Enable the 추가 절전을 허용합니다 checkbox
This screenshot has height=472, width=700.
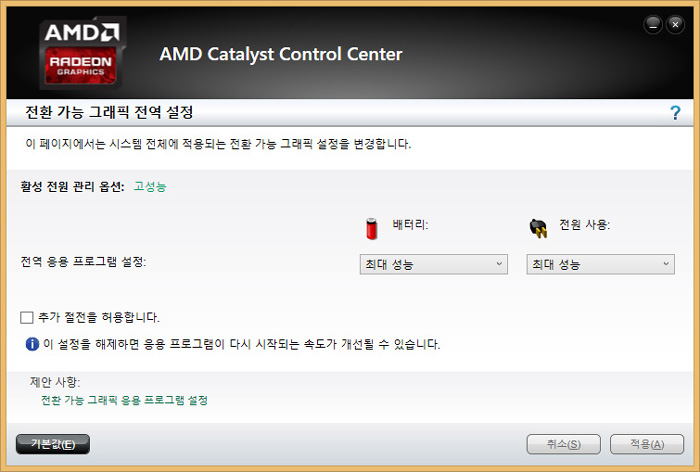(27, 318)
